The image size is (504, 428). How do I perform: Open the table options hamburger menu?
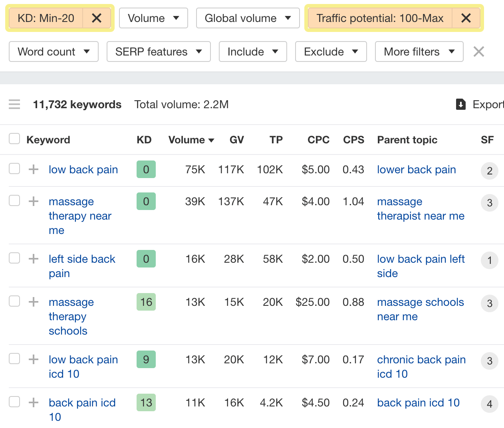pos(14,104)
